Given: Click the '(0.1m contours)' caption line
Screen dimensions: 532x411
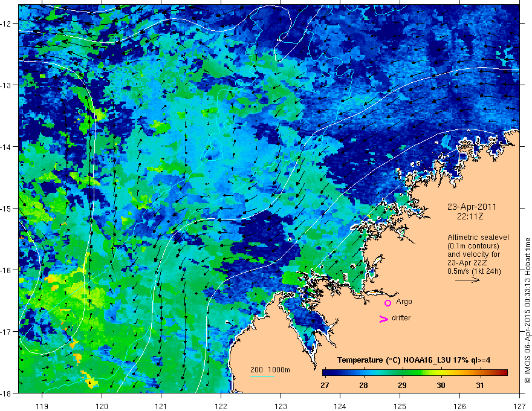Looking at the screenshot, I should pyautogui.click(x=473, y=246).
